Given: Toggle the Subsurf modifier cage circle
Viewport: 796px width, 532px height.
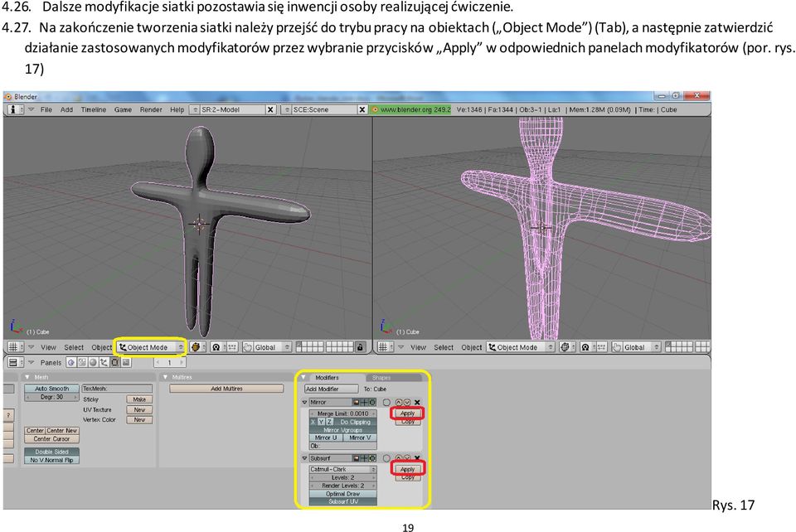Looking at the screenshot, I should pos(386,458).
